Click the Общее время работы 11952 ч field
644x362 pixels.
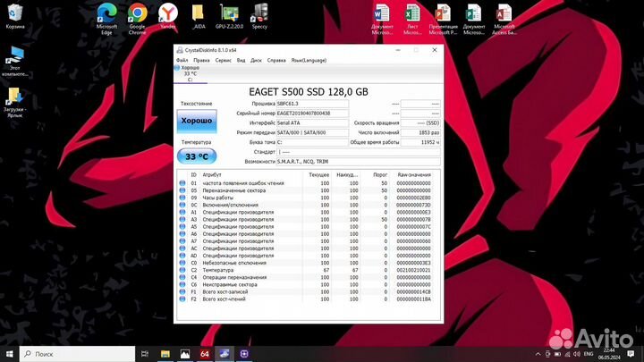[420, 142]
